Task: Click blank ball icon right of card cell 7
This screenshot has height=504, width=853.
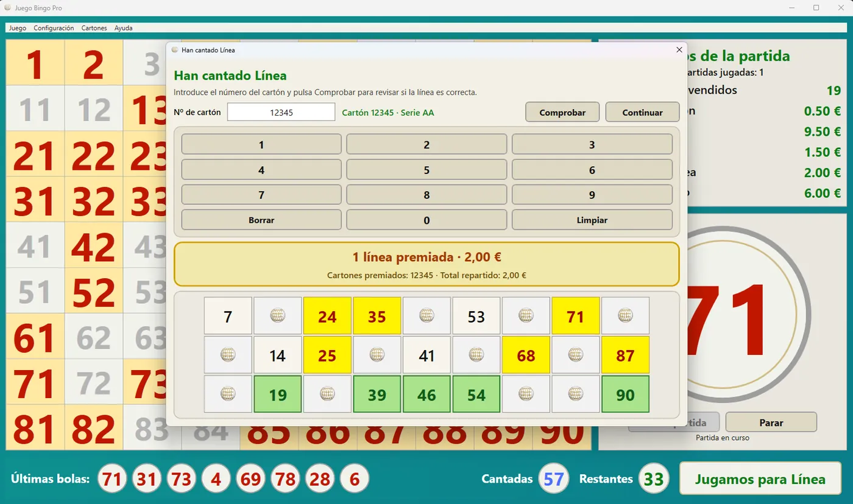Action: click(x=278, y=316)
